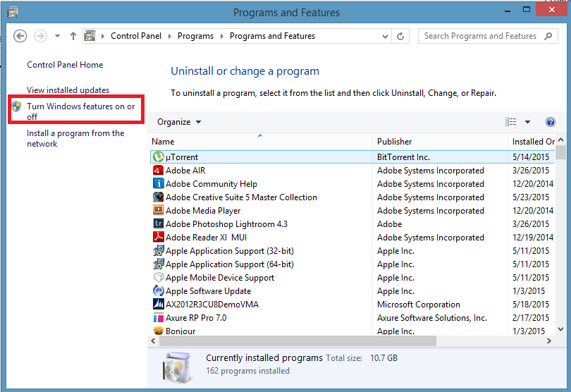Viewport: 571px width, 392px height.
Task: Click the Adobe Reader XI icon
Action: click(159, 238)
